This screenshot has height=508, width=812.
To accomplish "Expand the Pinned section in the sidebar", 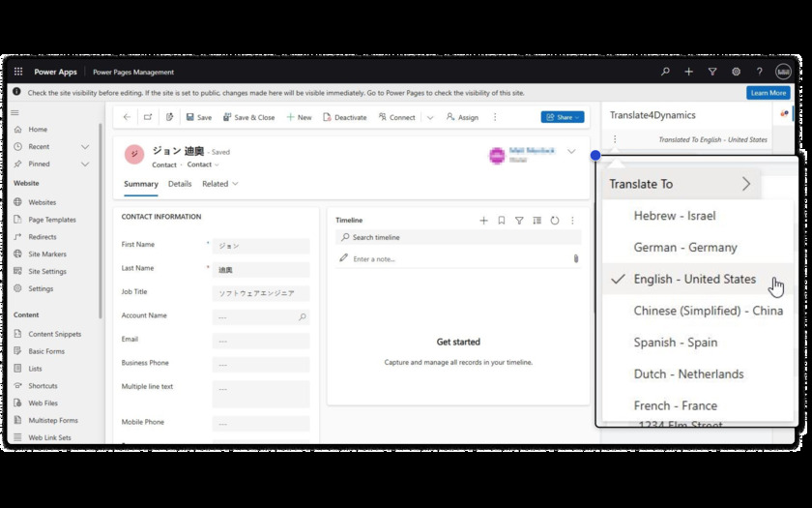I will (85, 164).
